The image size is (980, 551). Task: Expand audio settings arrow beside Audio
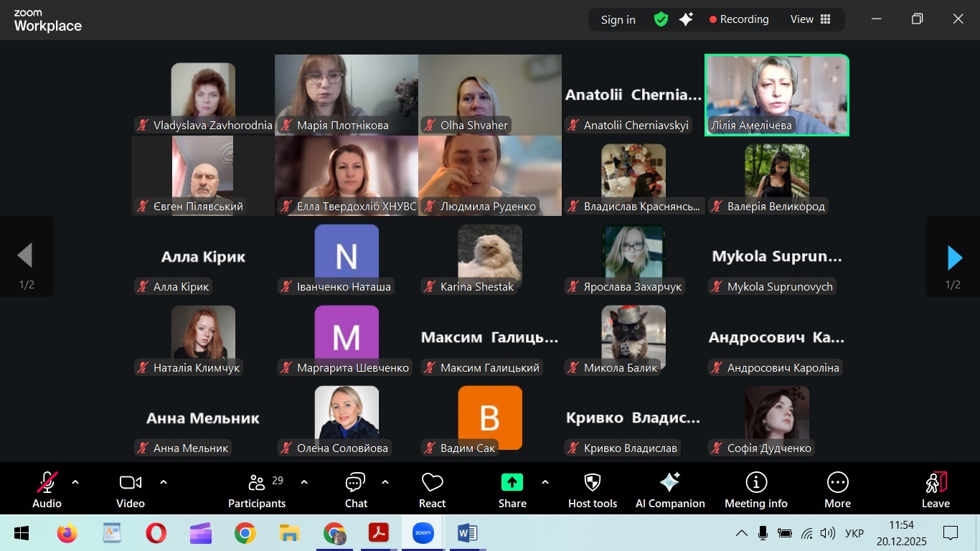(x=75, y=482)
